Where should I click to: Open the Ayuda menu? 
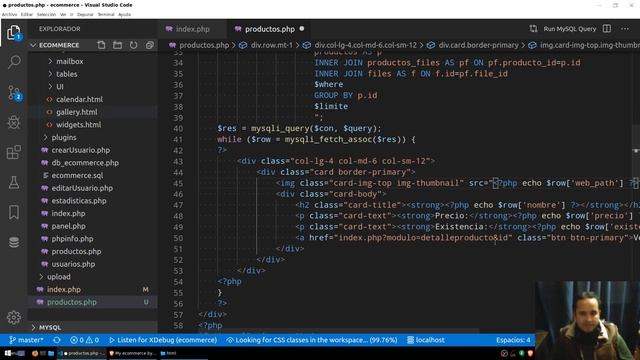point(124,14)
